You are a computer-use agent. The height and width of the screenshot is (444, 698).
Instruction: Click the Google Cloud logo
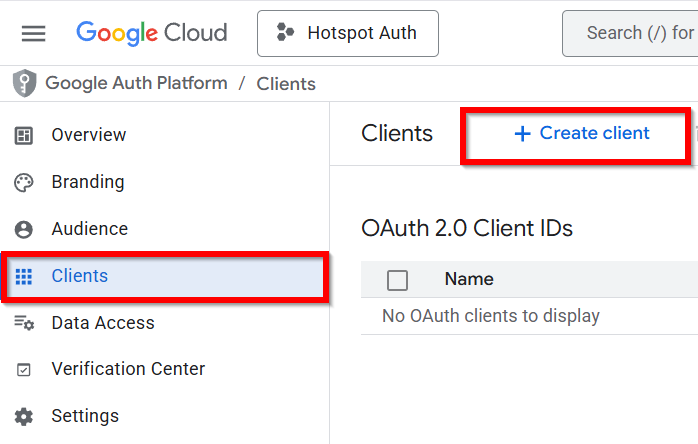click(x=151, y=33)
